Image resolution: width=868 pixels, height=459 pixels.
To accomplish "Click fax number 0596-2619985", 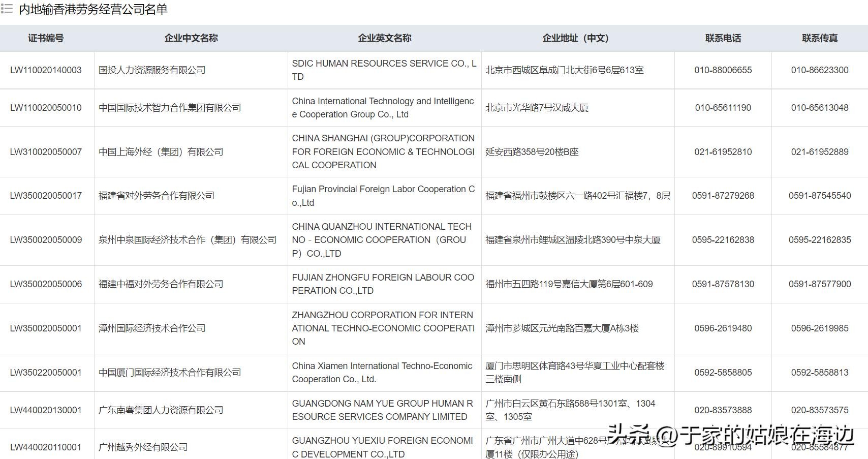I will pos(819,328).
